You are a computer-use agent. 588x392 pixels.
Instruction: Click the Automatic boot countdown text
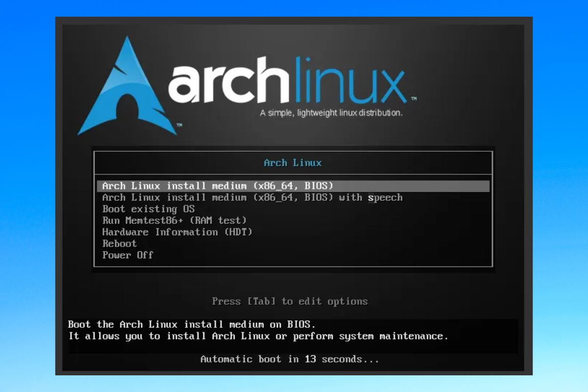[290, 359]
